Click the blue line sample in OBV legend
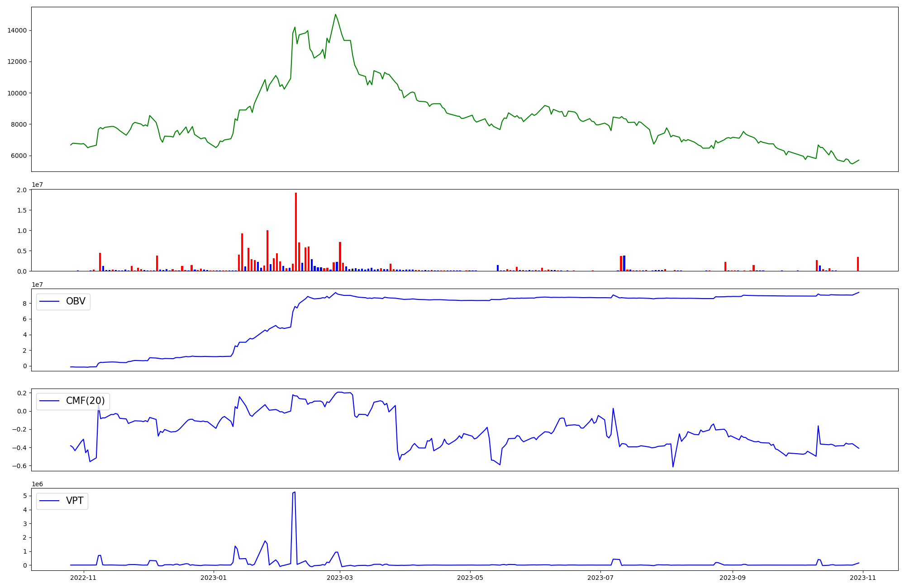The width and height of the screenshot is (905, 588). (50, 302)
